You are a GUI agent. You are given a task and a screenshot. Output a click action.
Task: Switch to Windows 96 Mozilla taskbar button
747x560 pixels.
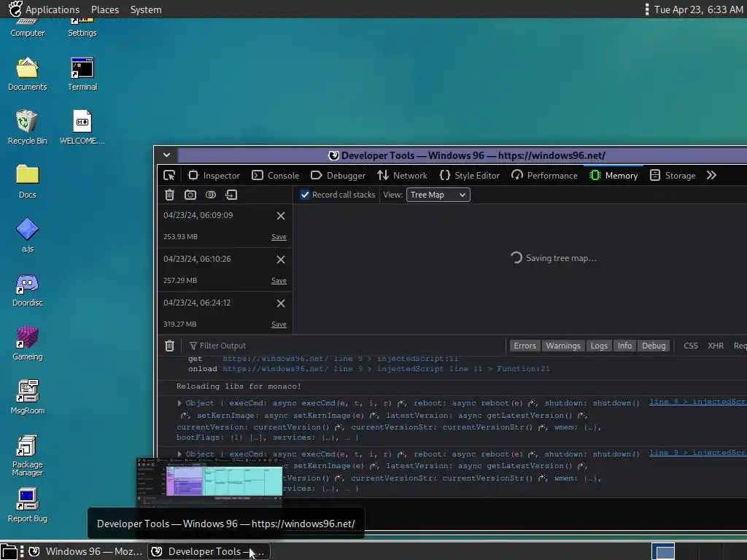pos(86,551)
